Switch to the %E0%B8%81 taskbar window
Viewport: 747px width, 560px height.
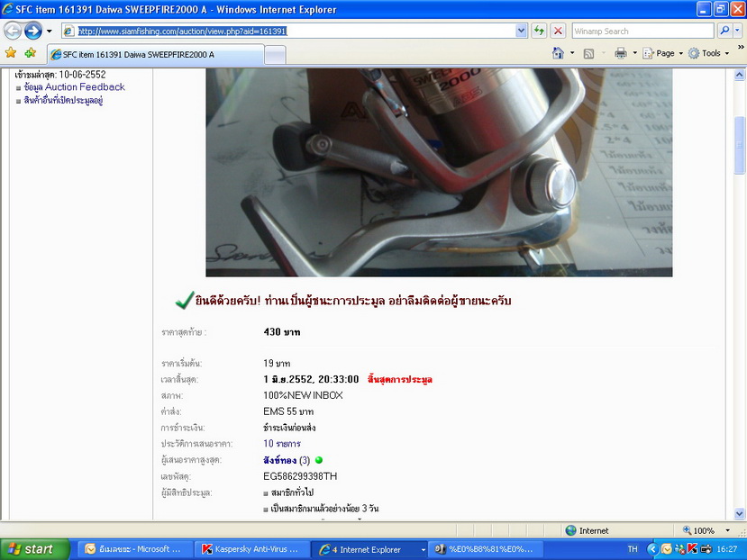pyautogui.click(x=485, y=549)
